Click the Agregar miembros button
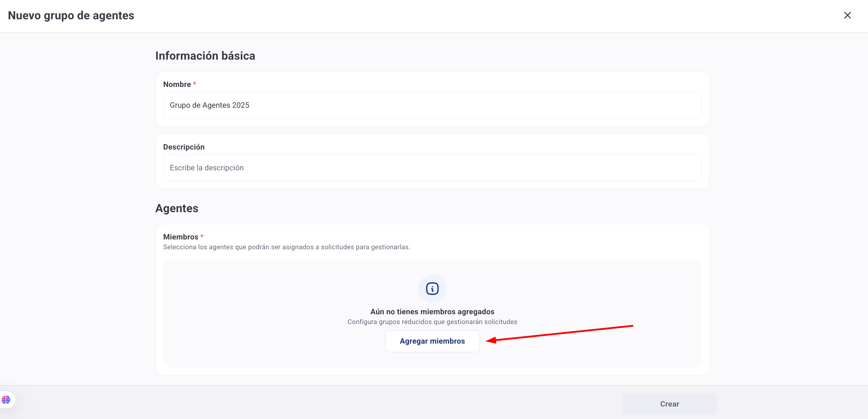This screenshot has width=868, height=419. (x=432, y=341)
